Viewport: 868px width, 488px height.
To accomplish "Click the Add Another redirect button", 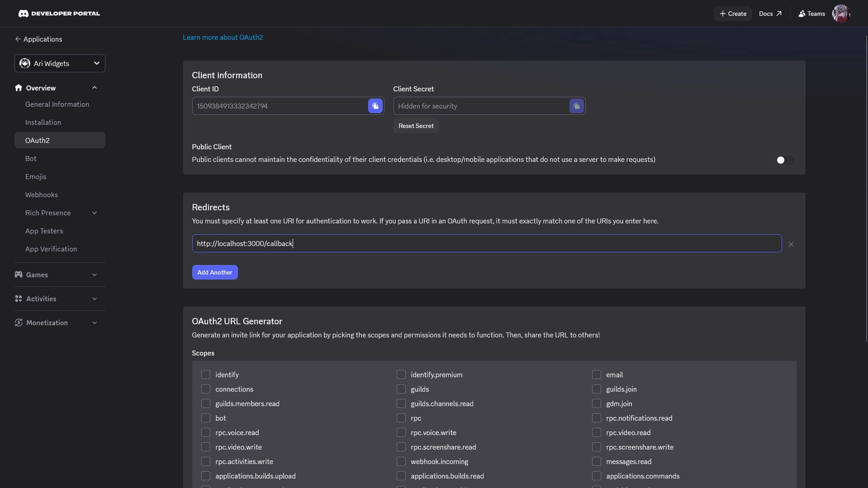I will coord(215,272).
